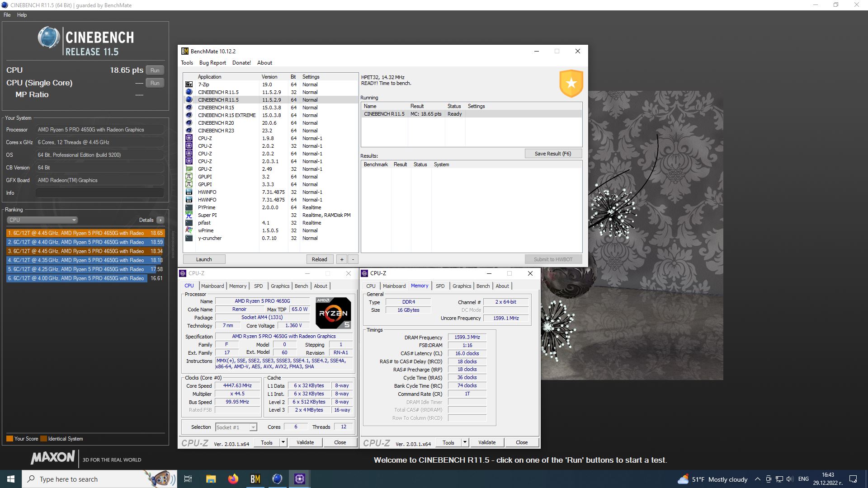Switch to Mainboard tab in left CPU-Z
The height and width of the screenshot is (488, 868).
click(212, 286)
